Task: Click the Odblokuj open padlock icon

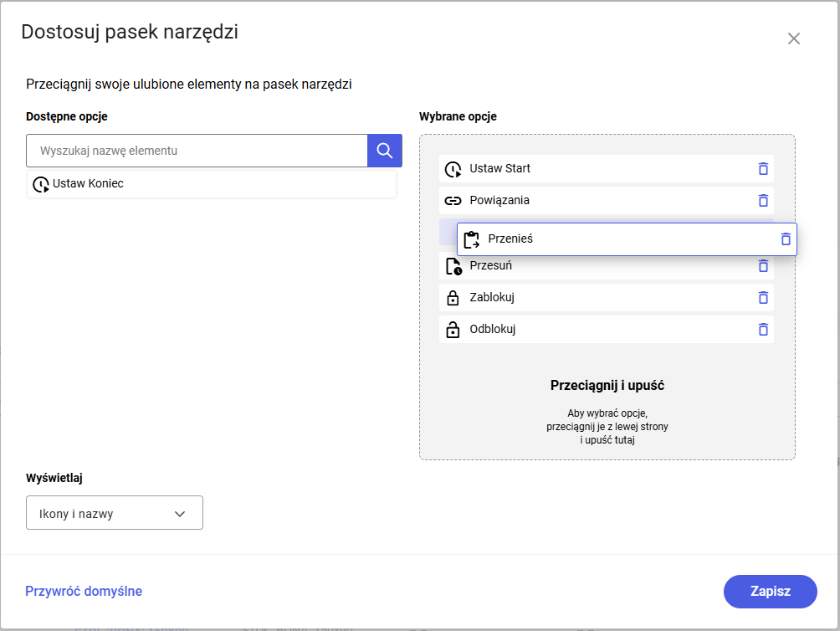Action: 453,329
